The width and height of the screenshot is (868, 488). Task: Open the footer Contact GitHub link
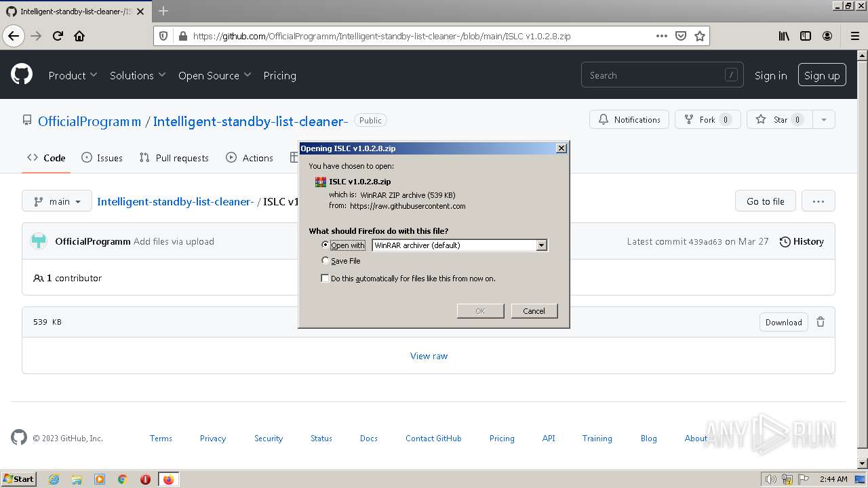coord(433,439)
